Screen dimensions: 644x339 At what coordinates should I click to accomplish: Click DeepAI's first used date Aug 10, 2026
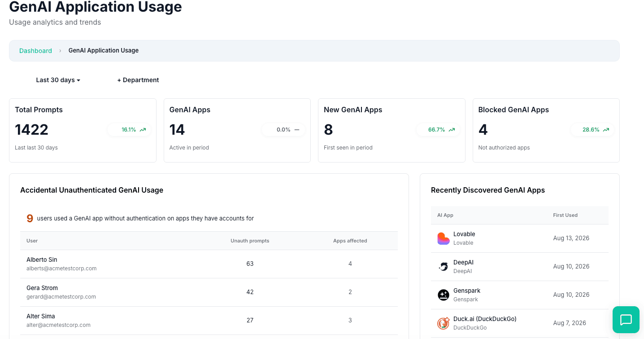click(x=571, y=266)
